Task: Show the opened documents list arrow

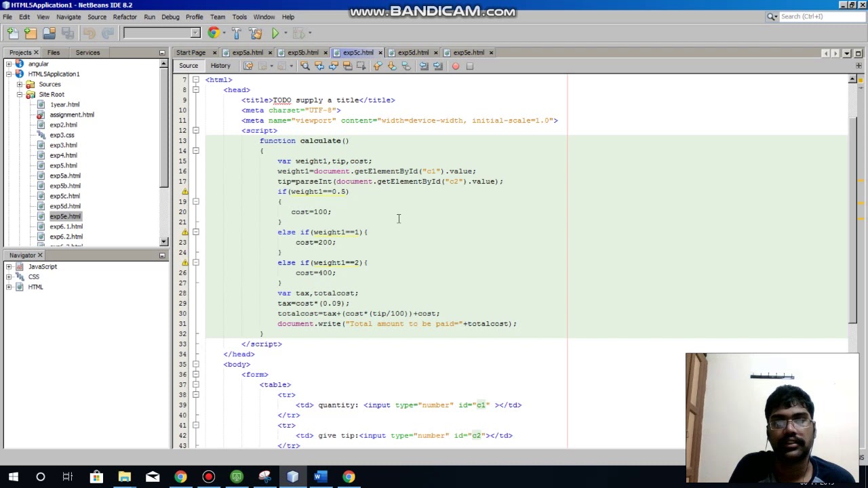Action: tap(846, 53)
